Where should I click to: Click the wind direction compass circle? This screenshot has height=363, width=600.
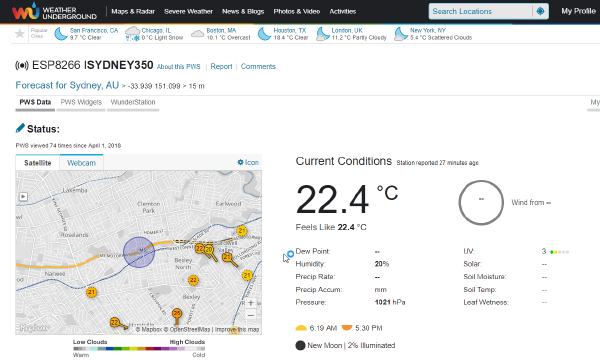481,202
